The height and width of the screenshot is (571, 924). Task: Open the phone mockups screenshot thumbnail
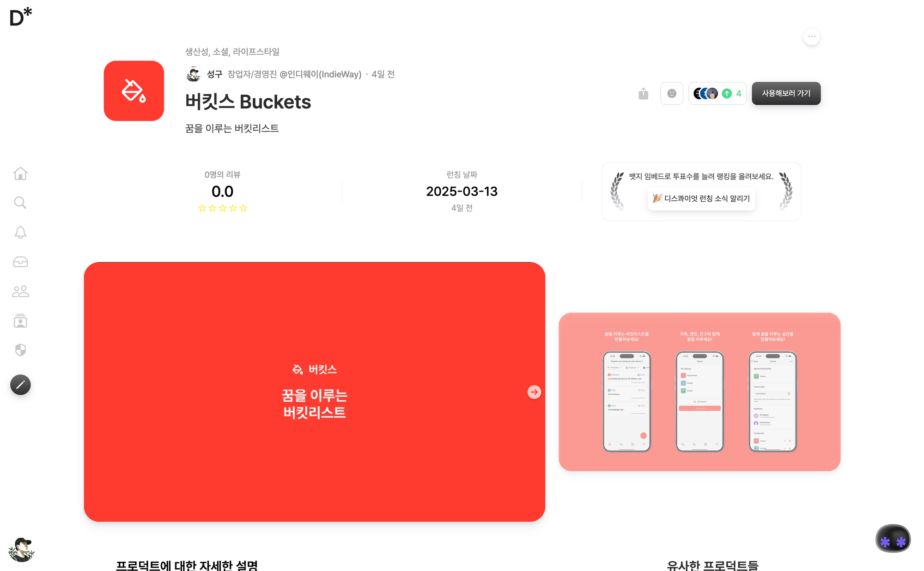[699, 392]
